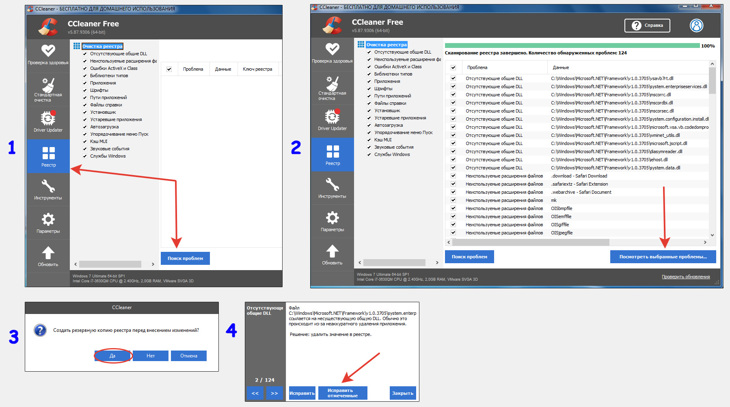Uncheck Отсутствующие общие DLL in window 1 list
This screenshot has height=407, width=730.
85,54
